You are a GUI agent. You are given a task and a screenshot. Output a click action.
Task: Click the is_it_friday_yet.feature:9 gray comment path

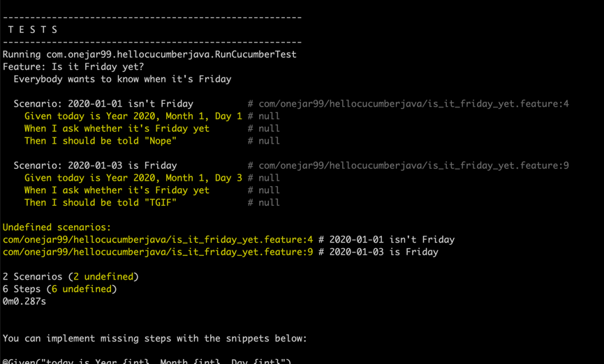coord(413,165)
